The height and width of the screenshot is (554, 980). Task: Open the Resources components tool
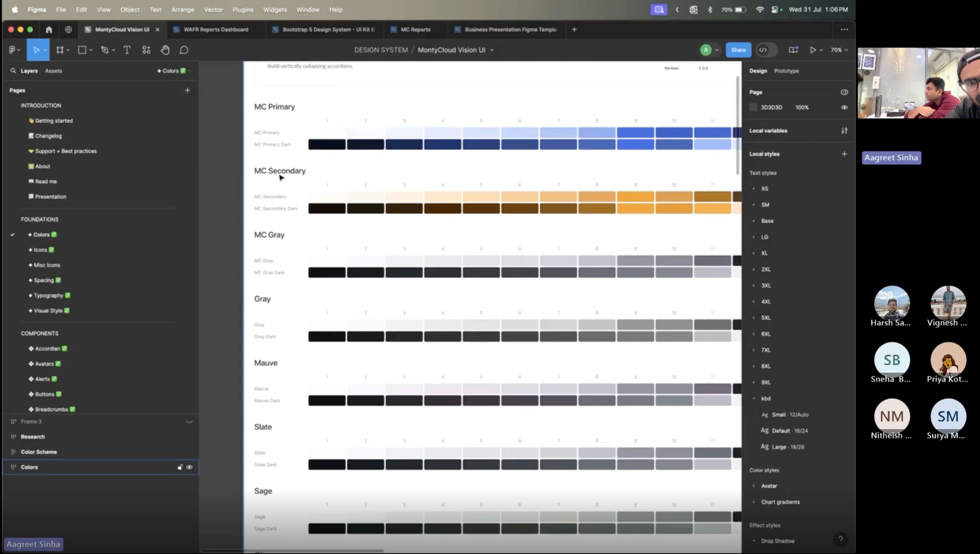click(146, 50)
